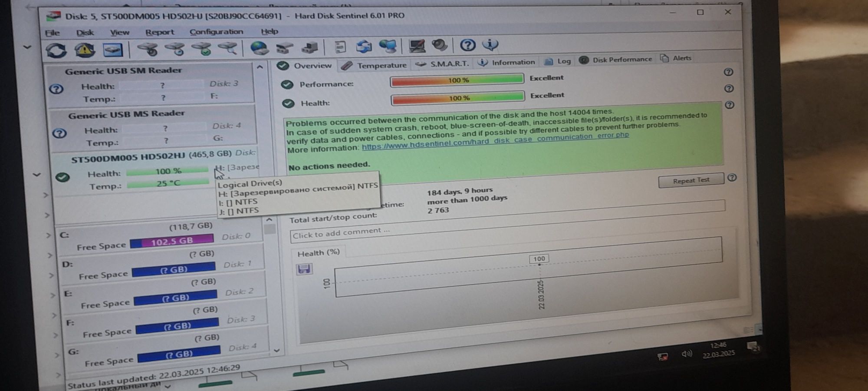
Task: Open the View menu
Action: click(x=119, y=32)
